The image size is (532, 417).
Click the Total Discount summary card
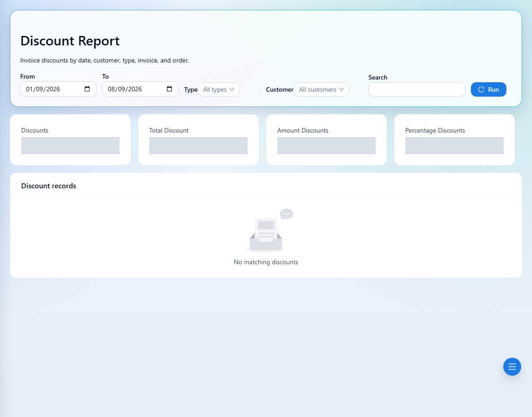(198, 140)
